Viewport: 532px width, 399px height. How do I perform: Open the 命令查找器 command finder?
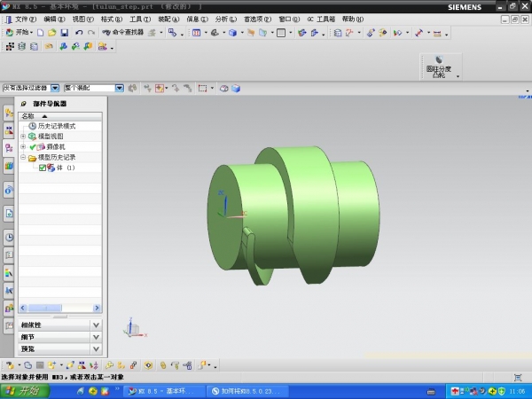coord(123,33)
